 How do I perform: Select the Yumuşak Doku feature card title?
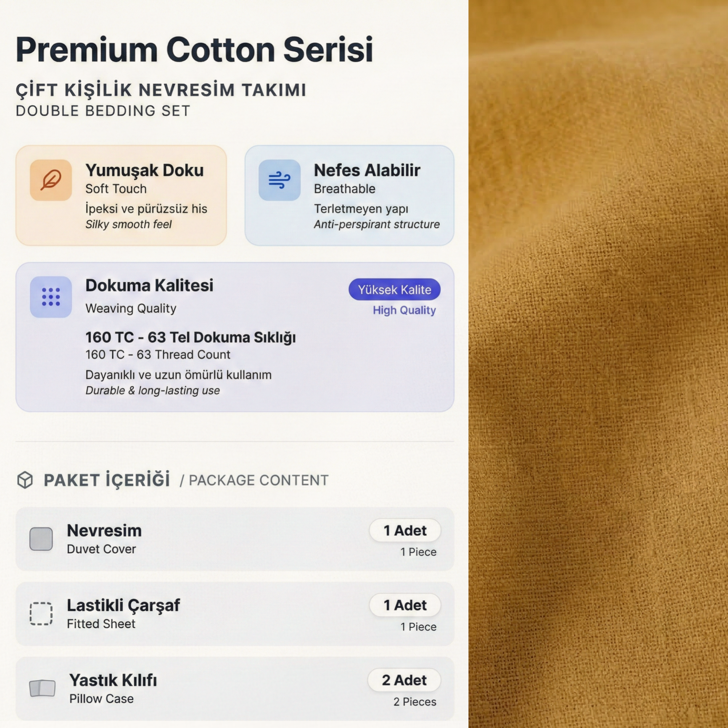point(144,170)
